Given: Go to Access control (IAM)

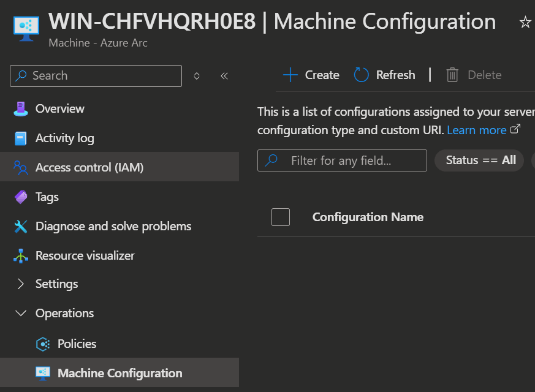Looking at the screenshot, I should (120, 167).
